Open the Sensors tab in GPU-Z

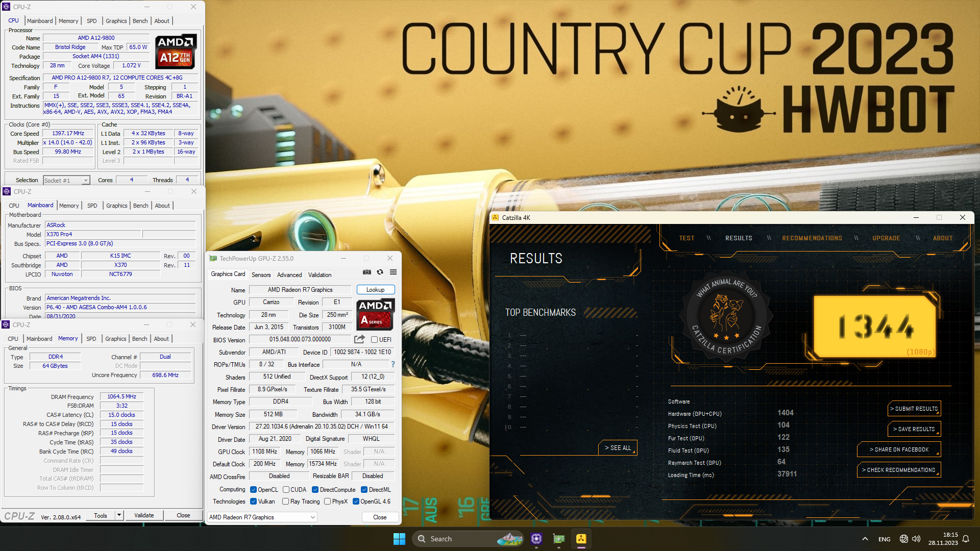click(x=261, y=275)
